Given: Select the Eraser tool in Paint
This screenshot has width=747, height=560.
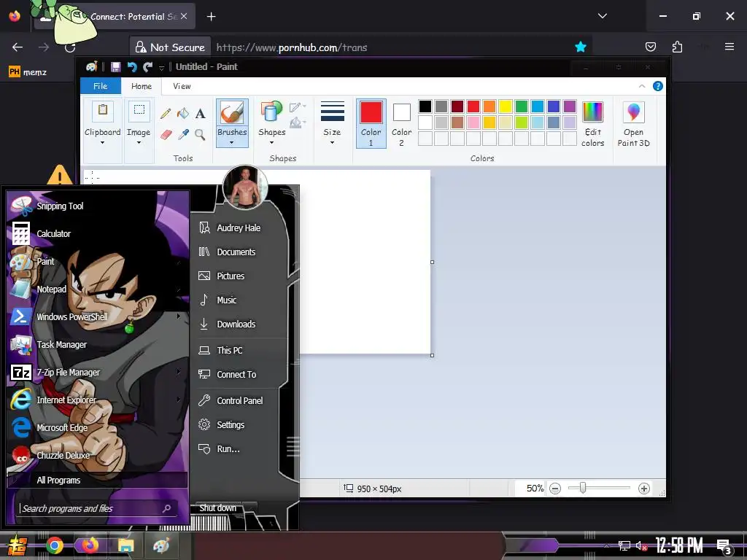Looking at the screenshot, I should click(166, 135).
